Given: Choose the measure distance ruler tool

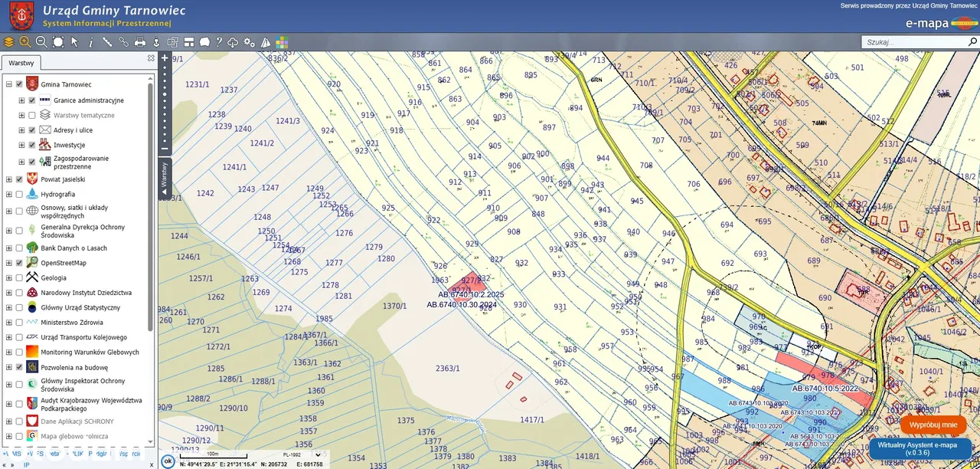Looking at the screenshot, I should (x=107, y=42).
